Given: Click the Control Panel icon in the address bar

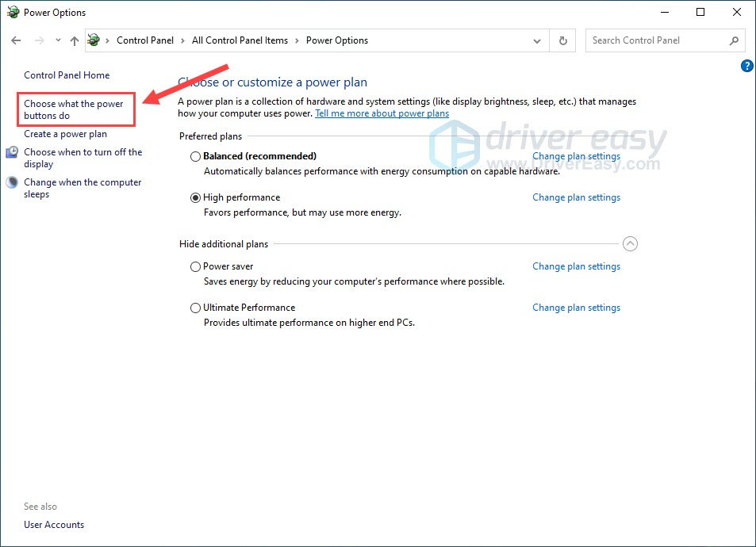Looking at the screenshot, I should click(94, 40).
